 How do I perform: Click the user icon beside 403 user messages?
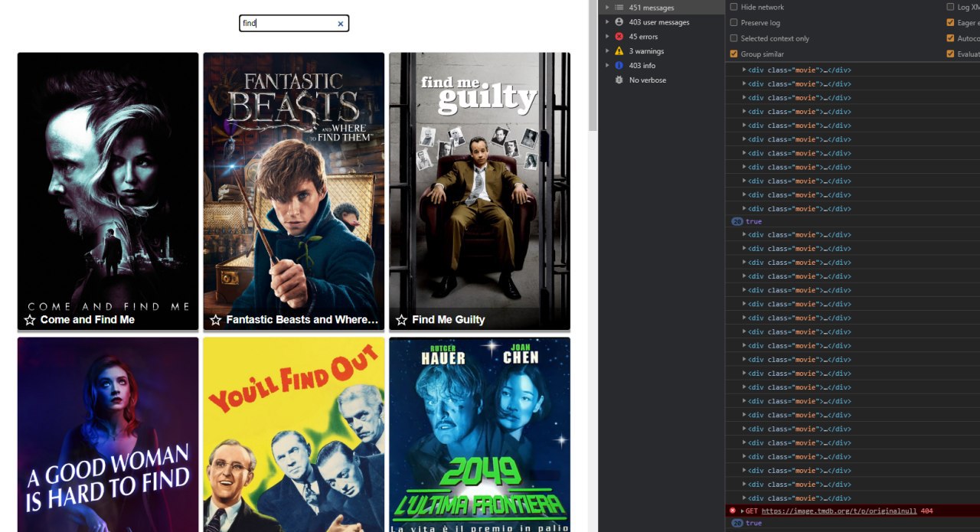tap(619, 22)
